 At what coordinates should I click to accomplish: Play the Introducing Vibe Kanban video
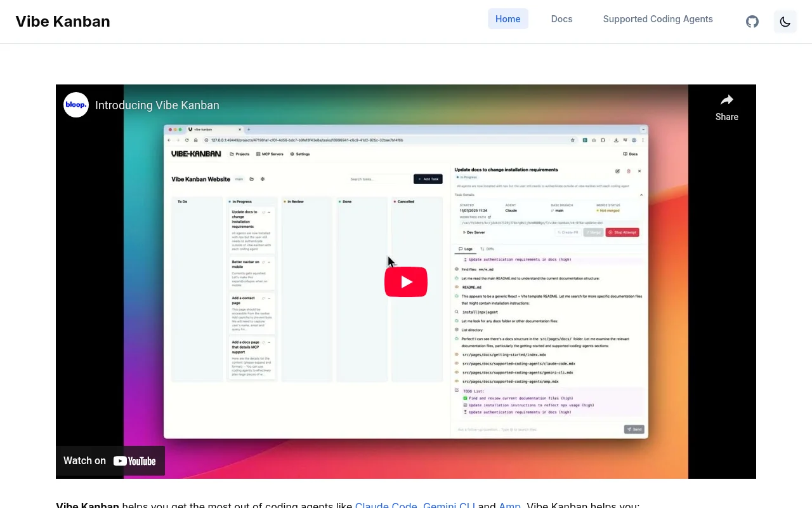coord(406,282)
